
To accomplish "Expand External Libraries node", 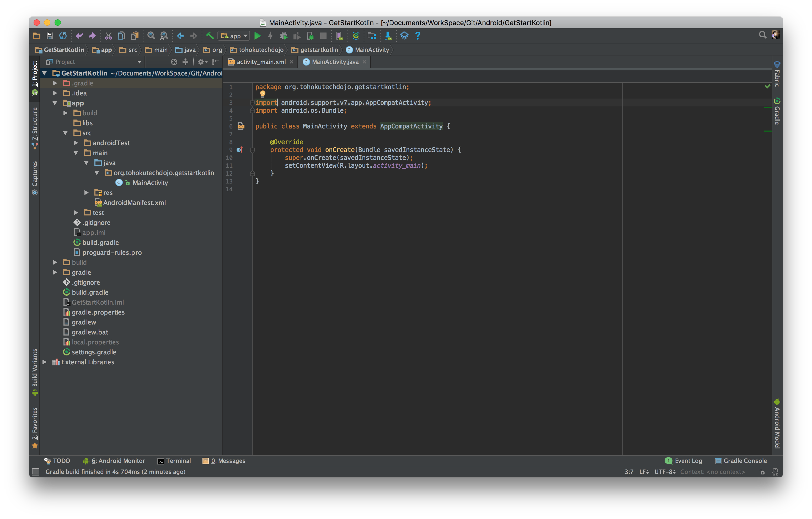I will tap(44, 362).
